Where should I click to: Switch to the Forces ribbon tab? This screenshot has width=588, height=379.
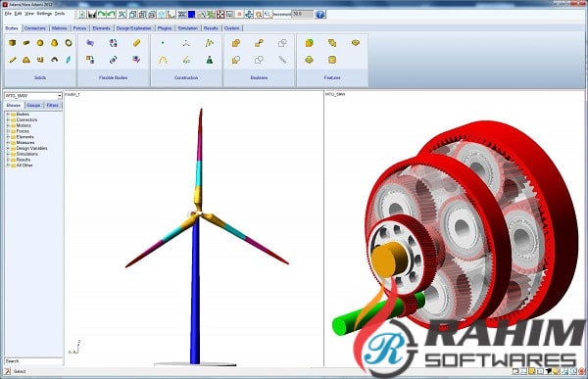point(80,28)
